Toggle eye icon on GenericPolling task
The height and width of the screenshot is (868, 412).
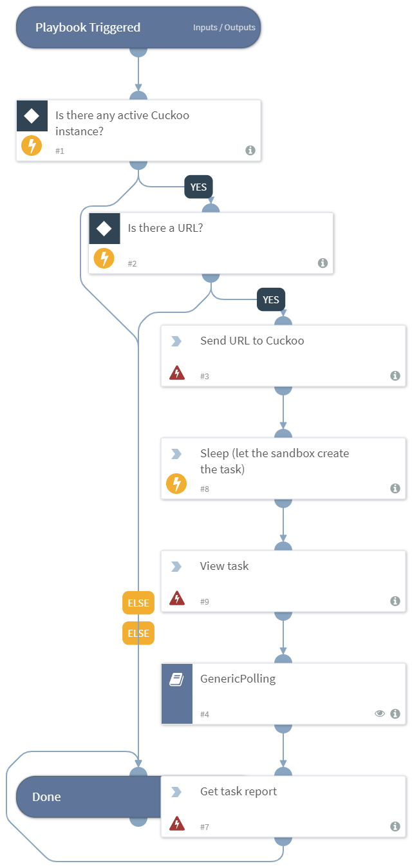point(380,714)
